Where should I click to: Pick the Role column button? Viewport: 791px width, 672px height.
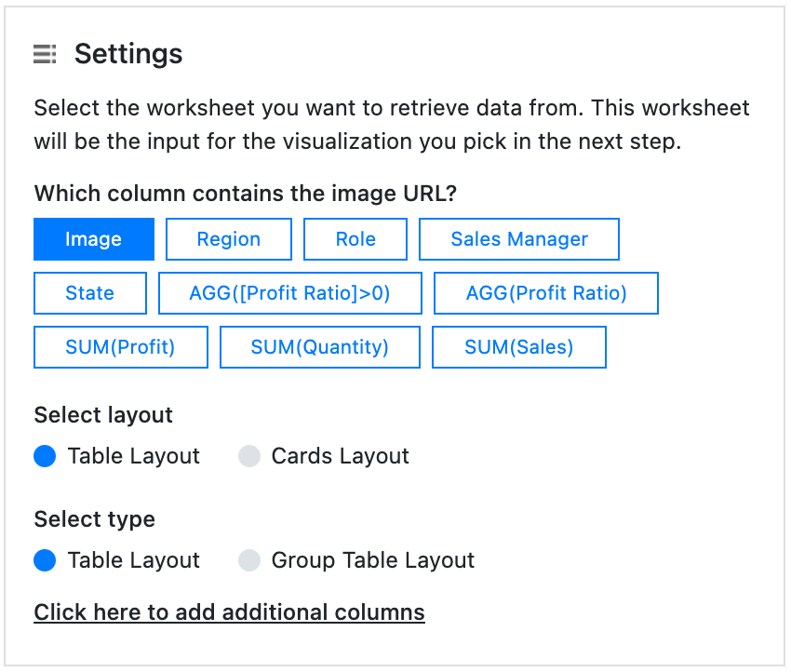click(x=355, y=239)
